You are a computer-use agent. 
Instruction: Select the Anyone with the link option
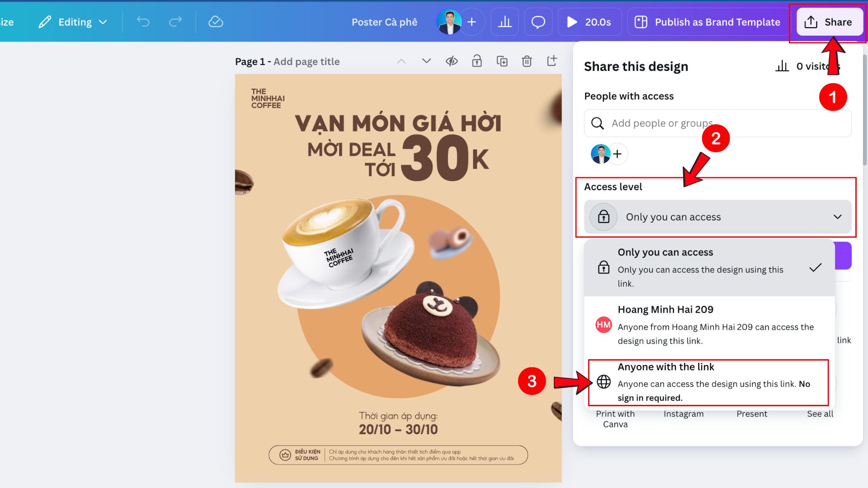pyautogui.click(x=708, y=382)
